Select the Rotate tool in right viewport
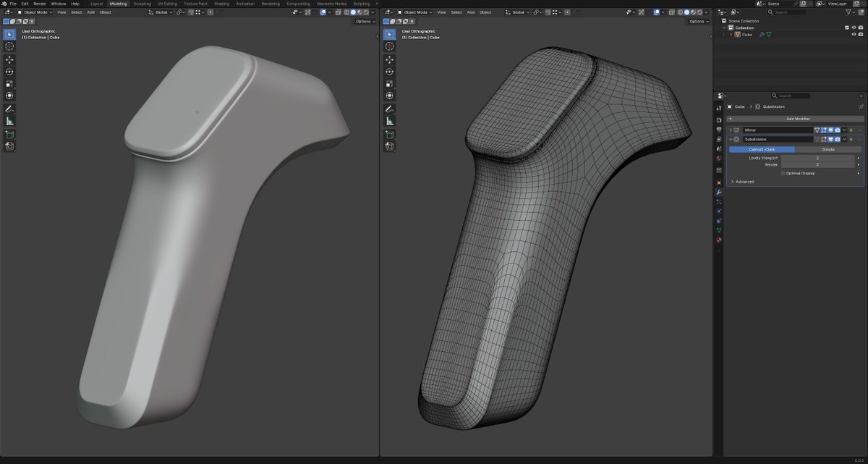 (x=390, y=72)
